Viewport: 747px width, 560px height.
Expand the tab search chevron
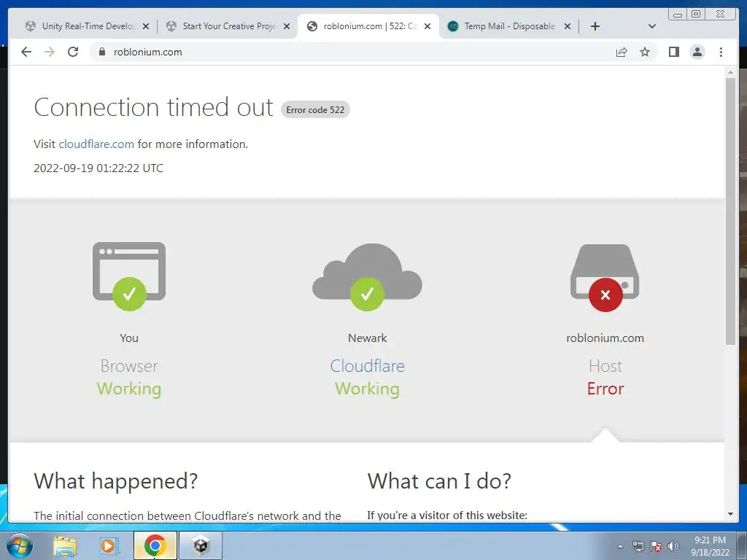pyautogui.click(x=652, y=26)
